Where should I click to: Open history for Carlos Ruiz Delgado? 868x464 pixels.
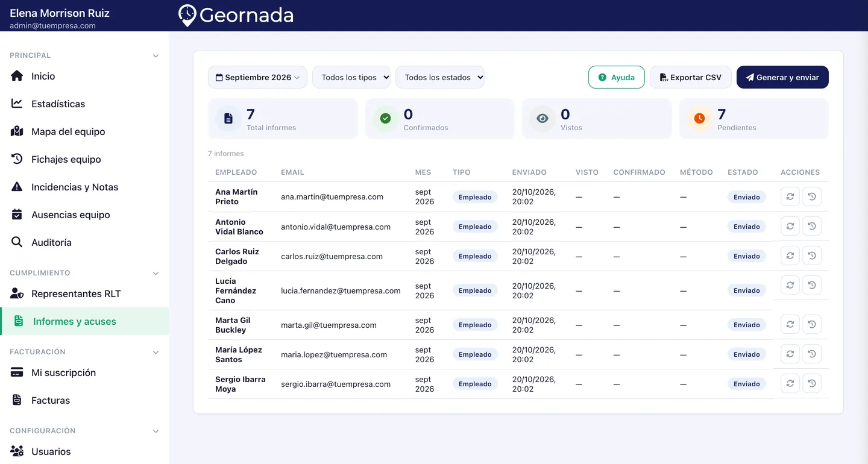point(812,256)
